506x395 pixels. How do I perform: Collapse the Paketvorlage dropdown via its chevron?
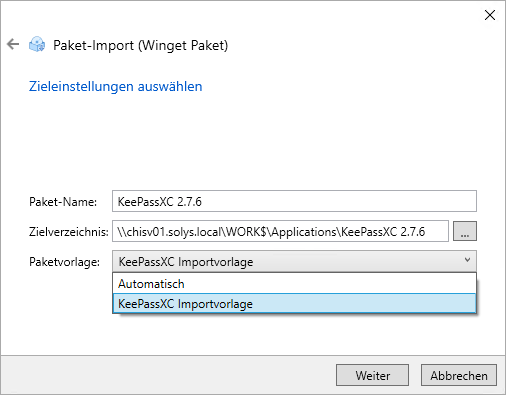click(x=467, y=260)
